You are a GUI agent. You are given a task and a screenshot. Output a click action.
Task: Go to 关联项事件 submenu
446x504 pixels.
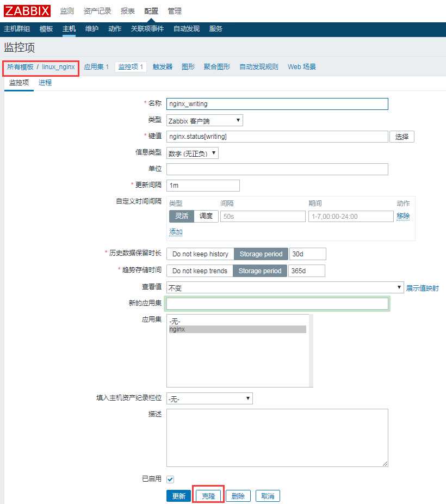click(x=147, y=29)
